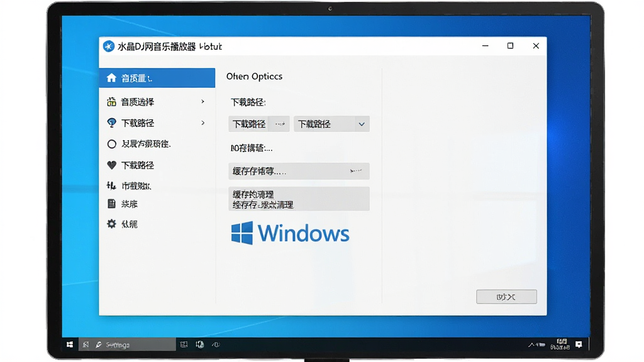This screenshot has height=362, width=644.
Task: Click the two-line 缓存 清理 box
Action: [x=299, y=199]
